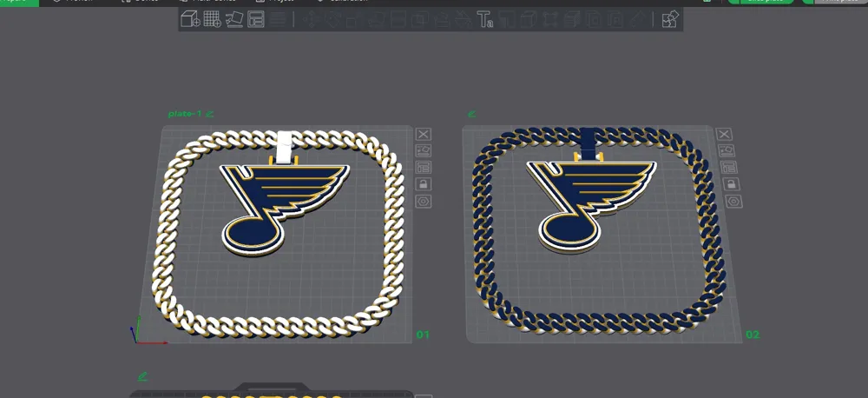The width and height of the screenshot is (868, 398).
Task: Click the plate-1 name label
Action: tap(186, 114)
